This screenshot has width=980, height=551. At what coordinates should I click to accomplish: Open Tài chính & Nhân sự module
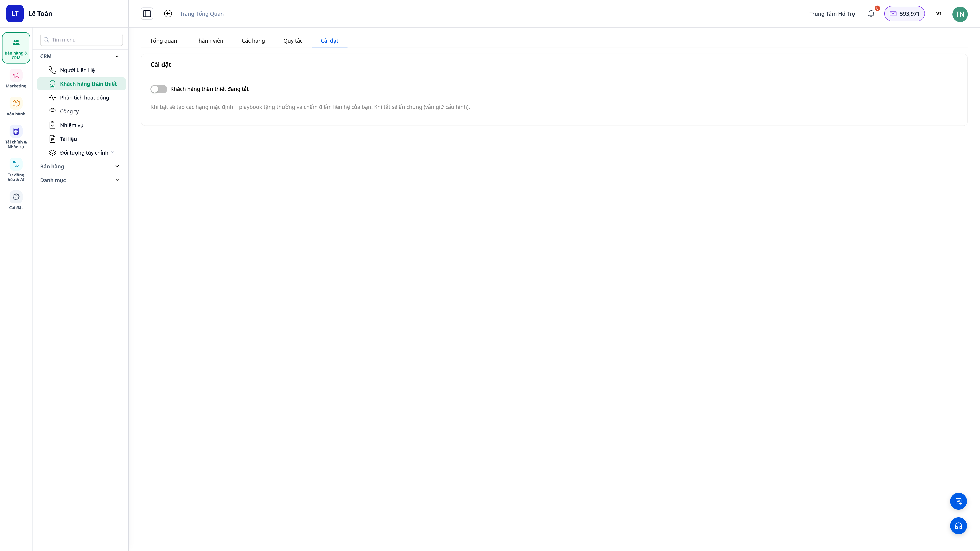click(16, 137)
